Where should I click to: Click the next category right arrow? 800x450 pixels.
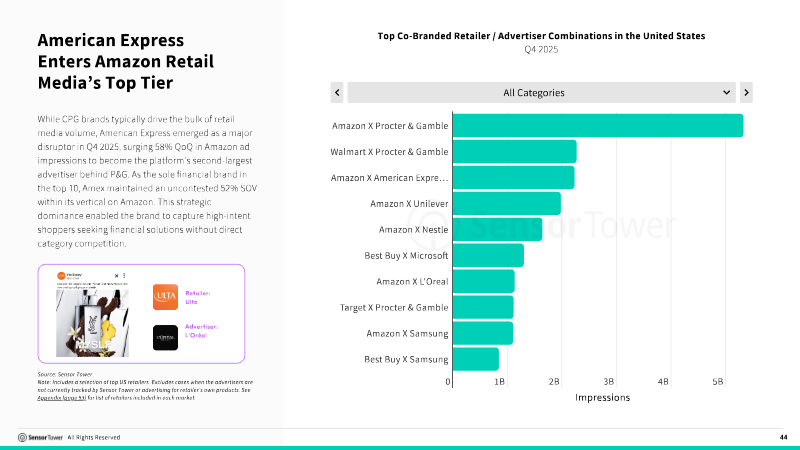[746, 92]
